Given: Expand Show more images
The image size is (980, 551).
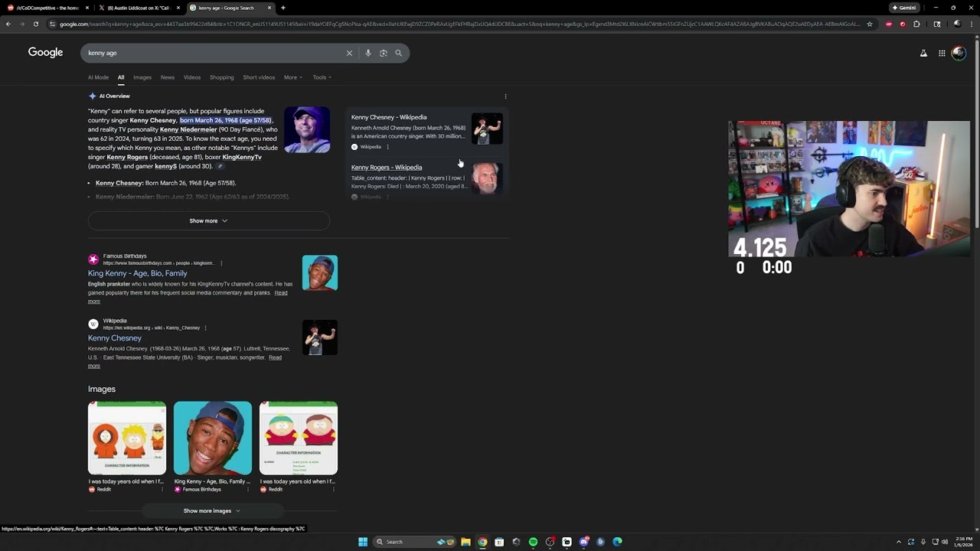Looking at the screenshot, I should [212, 510].
